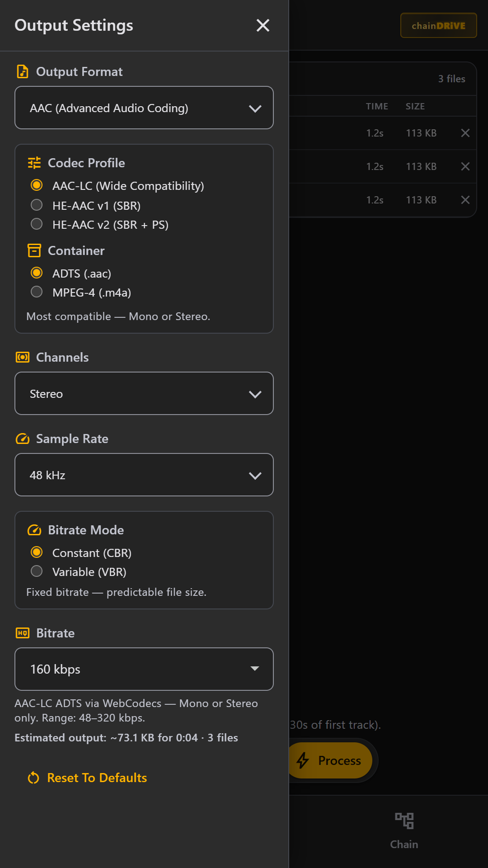Click the Sample Rate gauge icon

[x=22, y=439]
